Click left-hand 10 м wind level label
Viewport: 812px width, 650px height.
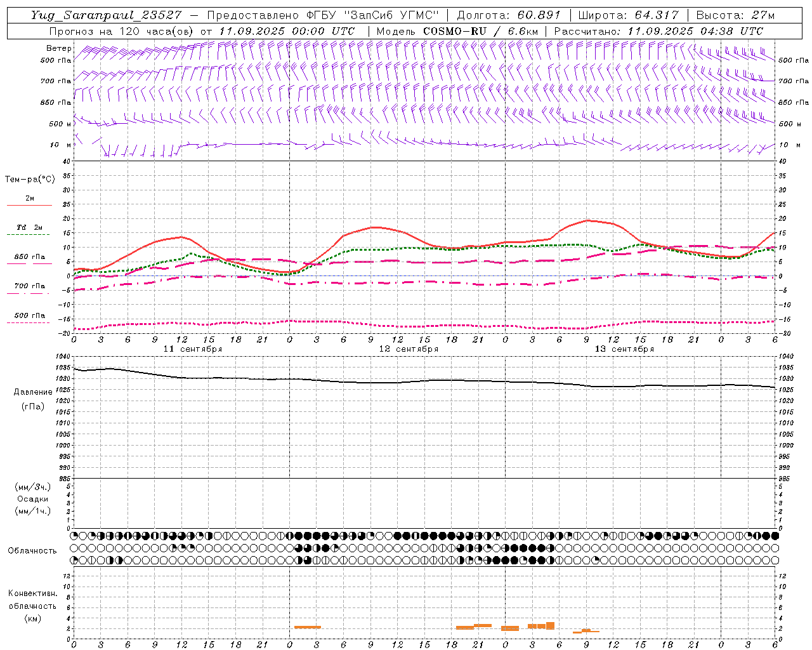pyautogui.click(x=61, y=145)
